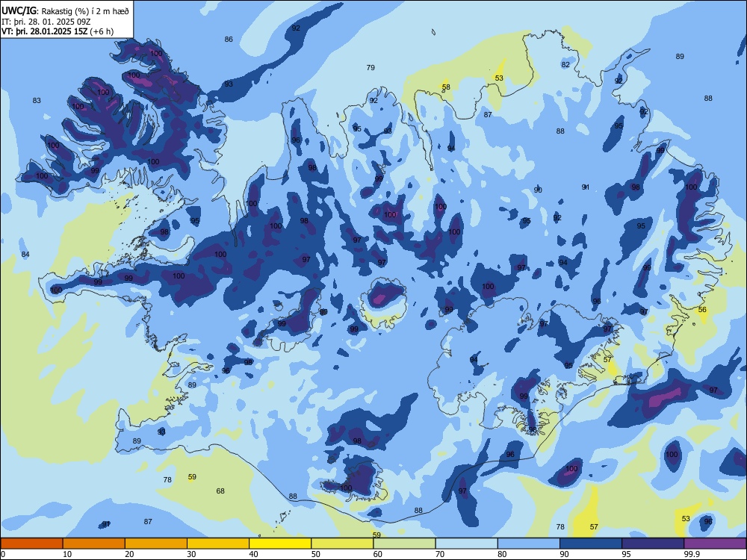Click the legend label '10'
This screenshot has width=747, height=560.
click(x=67, y=554)
